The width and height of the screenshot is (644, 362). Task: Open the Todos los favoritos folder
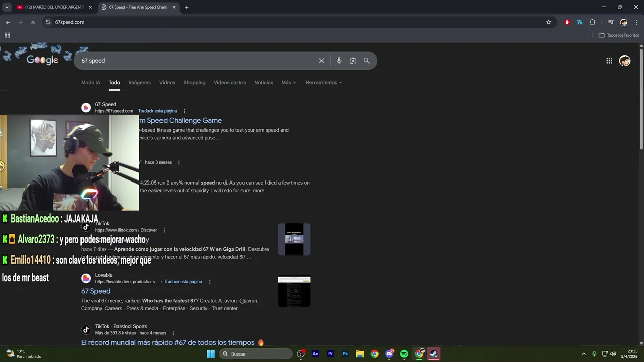coord(619,35)
